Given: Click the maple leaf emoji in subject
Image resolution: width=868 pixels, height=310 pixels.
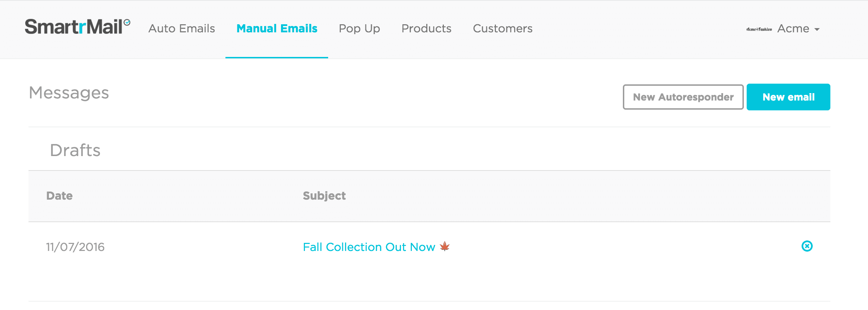Looking at the screenshot, I should (445, 246).
